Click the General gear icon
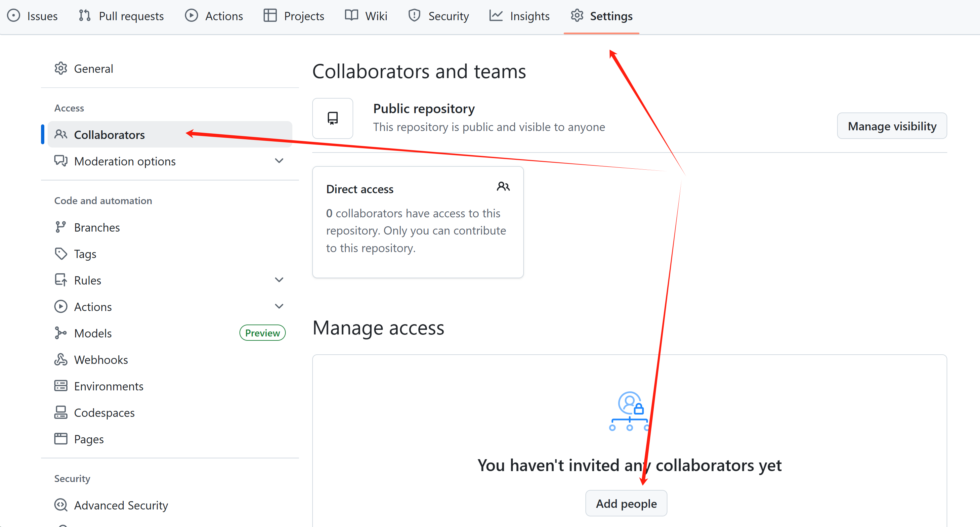The height and width of the screenshot is (527, 980). (61, 68)
